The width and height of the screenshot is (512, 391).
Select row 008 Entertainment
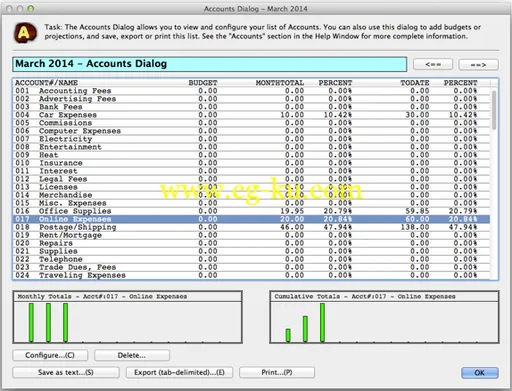point(252,147)
